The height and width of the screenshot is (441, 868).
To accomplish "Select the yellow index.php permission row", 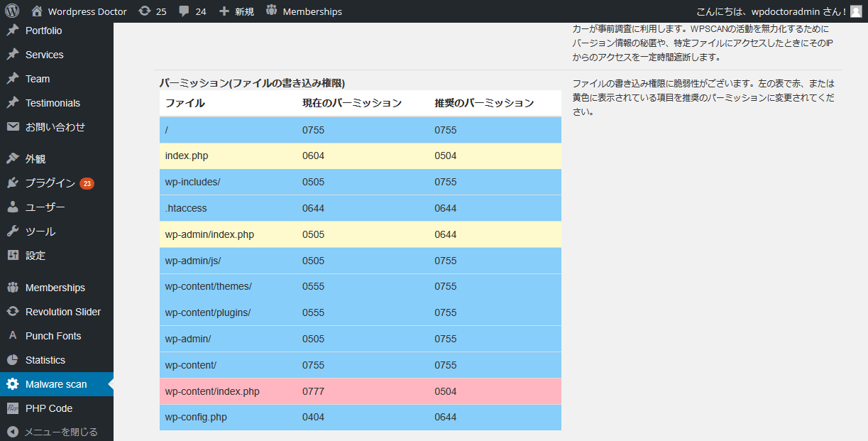I will point(360,156).
